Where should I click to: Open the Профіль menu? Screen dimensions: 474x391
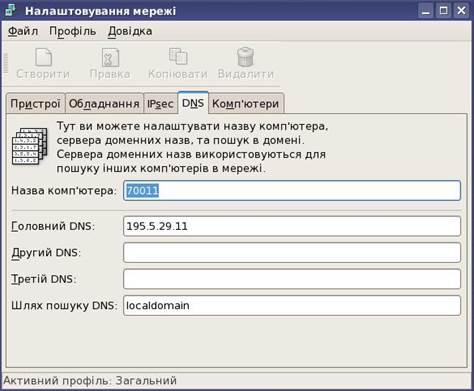[73, 31]
